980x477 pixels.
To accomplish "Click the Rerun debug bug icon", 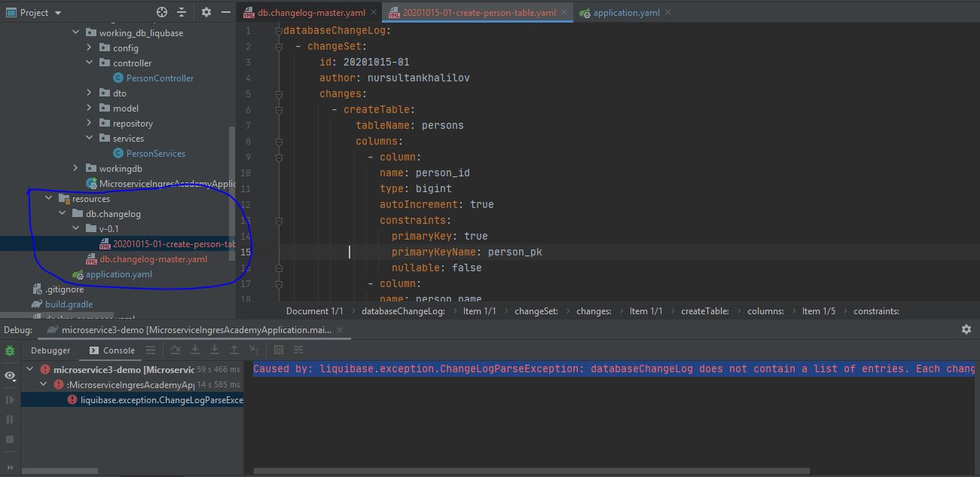I will click(10, 350).
